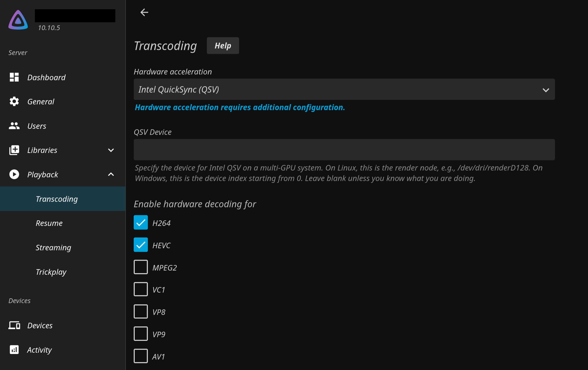Expand the Libraries section chevron
The width and height of the screenshot is (588, 370).
tap(111, 150)
